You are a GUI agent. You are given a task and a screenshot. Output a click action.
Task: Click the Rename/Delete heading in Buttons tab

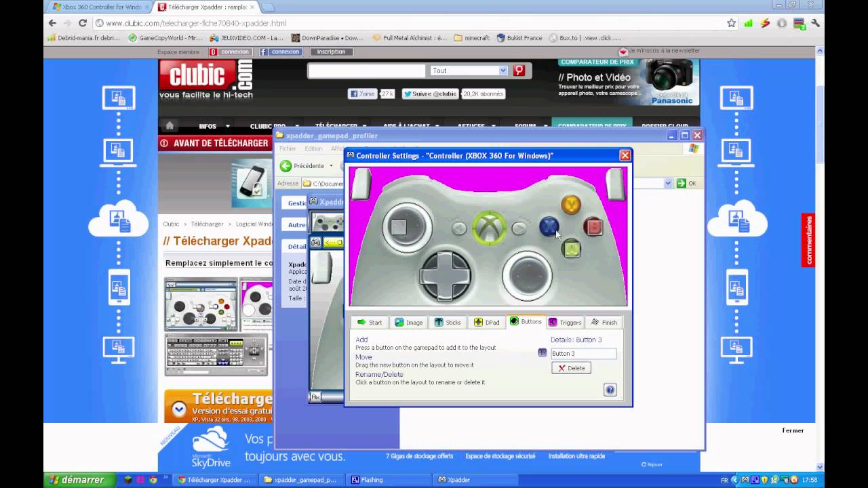(x=379, y=374)
